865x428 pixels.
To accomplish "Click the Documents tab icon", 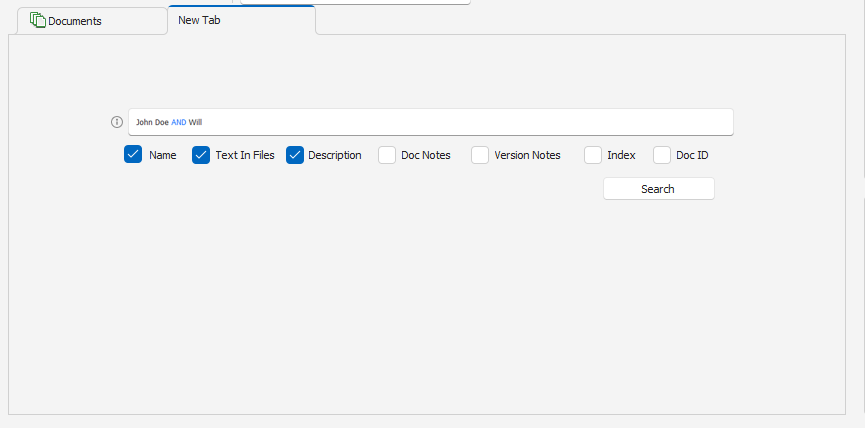I will click(38, 20).
